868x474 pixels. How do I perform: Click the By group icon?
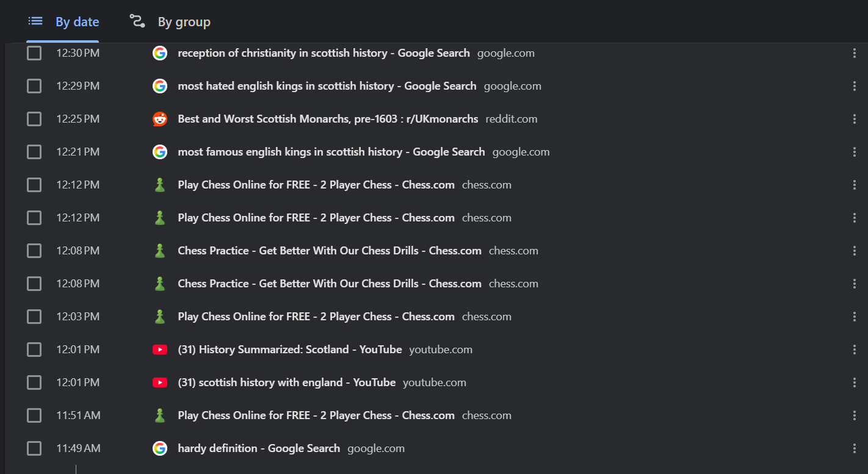point(137,21)
